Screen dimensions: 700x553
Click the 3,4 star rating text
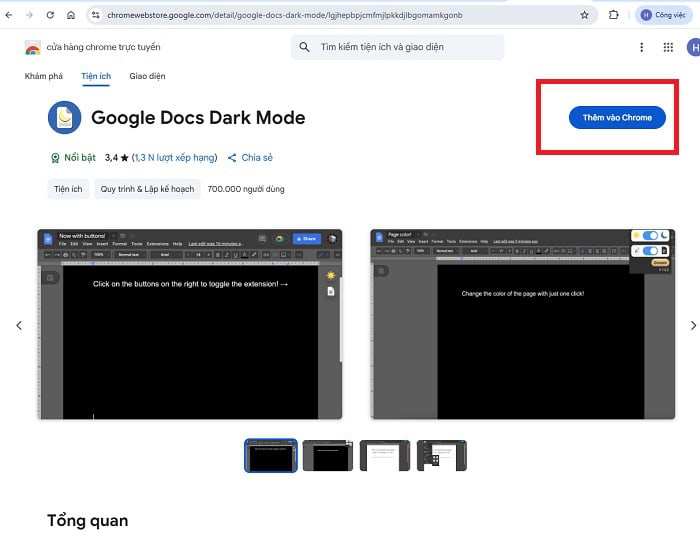[x=117, y=158]
